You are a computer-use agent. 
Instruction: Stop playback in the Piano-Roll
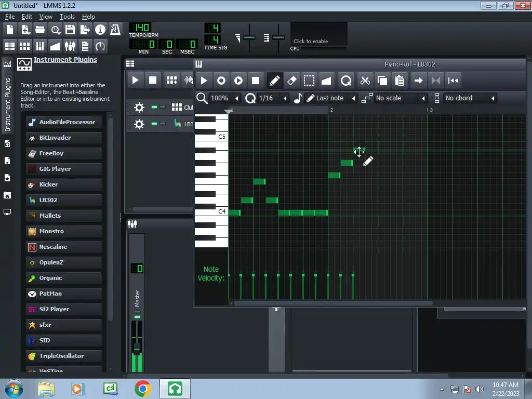click(256, 81)
